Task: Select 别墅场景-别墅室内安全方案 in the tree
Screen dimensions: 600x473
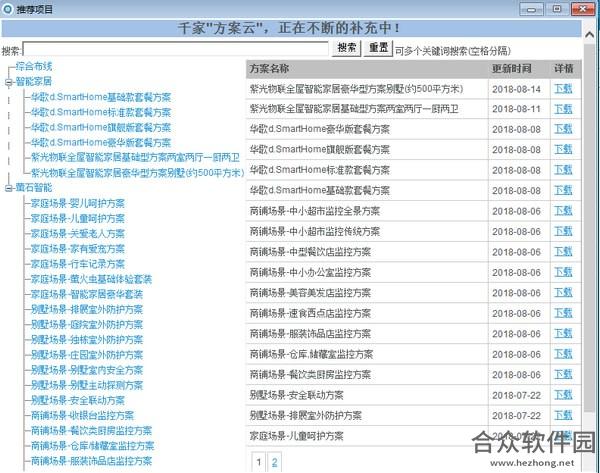Action: coord(87,370)
